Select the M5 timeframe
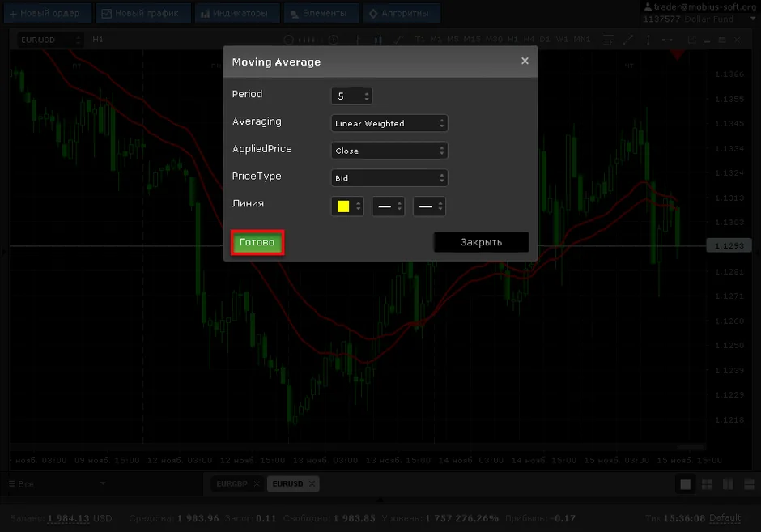761x532 pixels. pyautogui.click(x=453, y=40)
